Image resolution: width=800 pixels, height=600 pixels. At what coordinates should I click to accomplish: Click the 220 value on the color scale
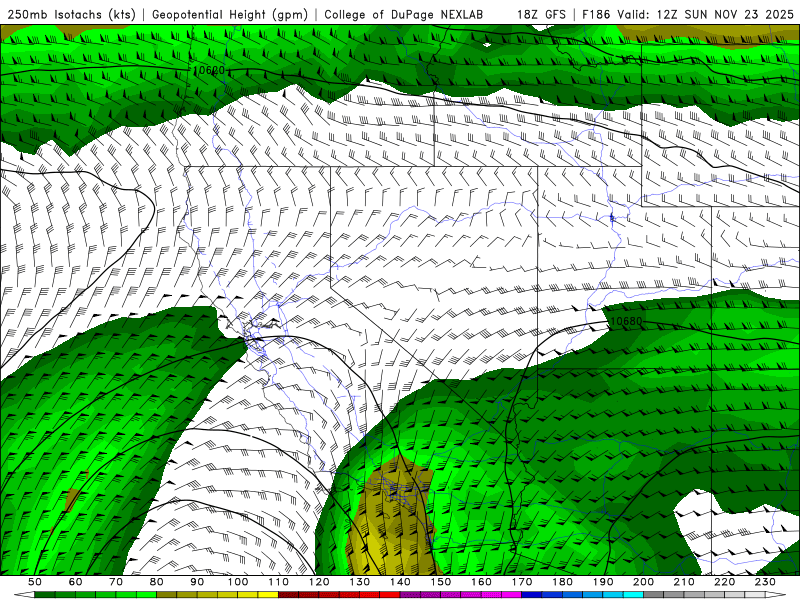[x=724, y=582]
